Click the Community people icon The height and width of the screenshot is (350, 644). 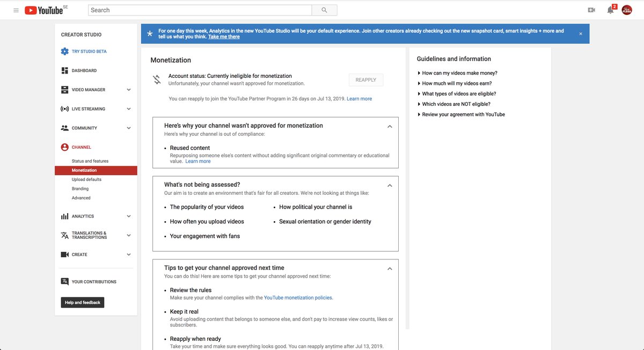tap(65, 128)
